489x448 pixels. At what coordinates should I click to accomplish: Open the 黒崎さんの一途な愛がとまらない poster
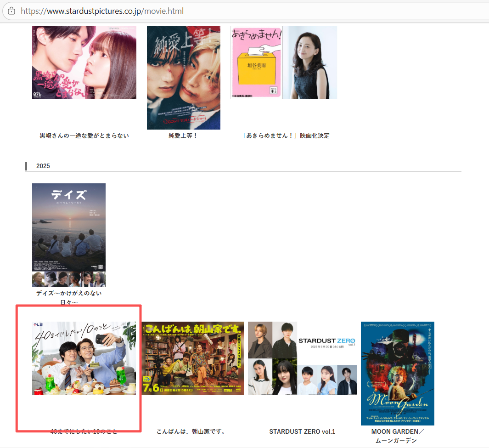point(84,62)
